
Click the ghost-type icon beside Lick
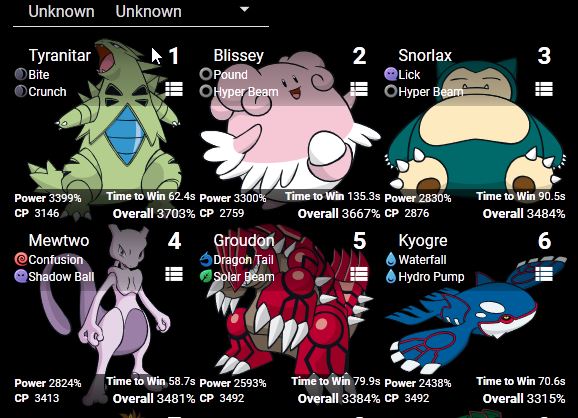click(391, 74)
